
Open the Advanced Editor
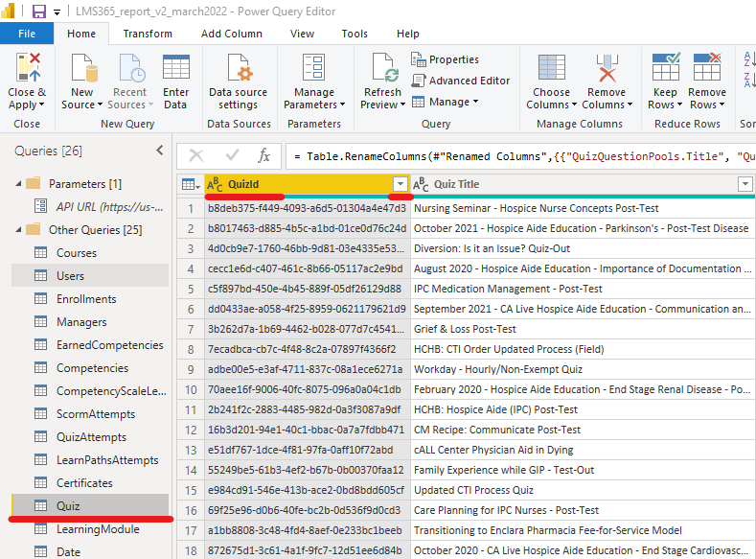(461, 81)
